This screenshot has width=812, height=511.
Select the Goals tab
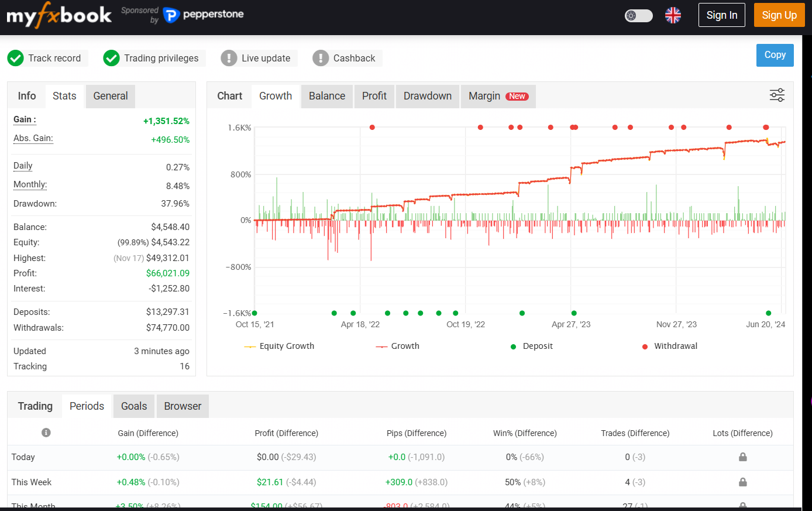click(x=134, y=406)
